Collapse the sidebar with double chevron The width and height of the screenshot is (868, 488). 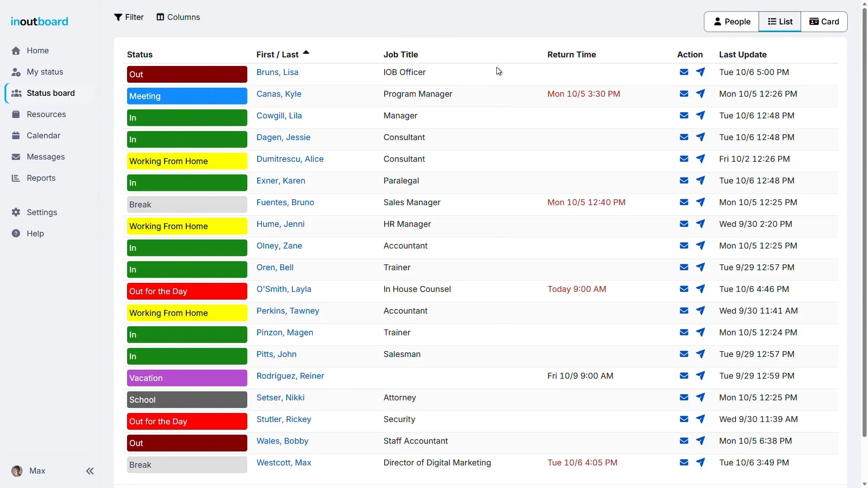point(90,471)
